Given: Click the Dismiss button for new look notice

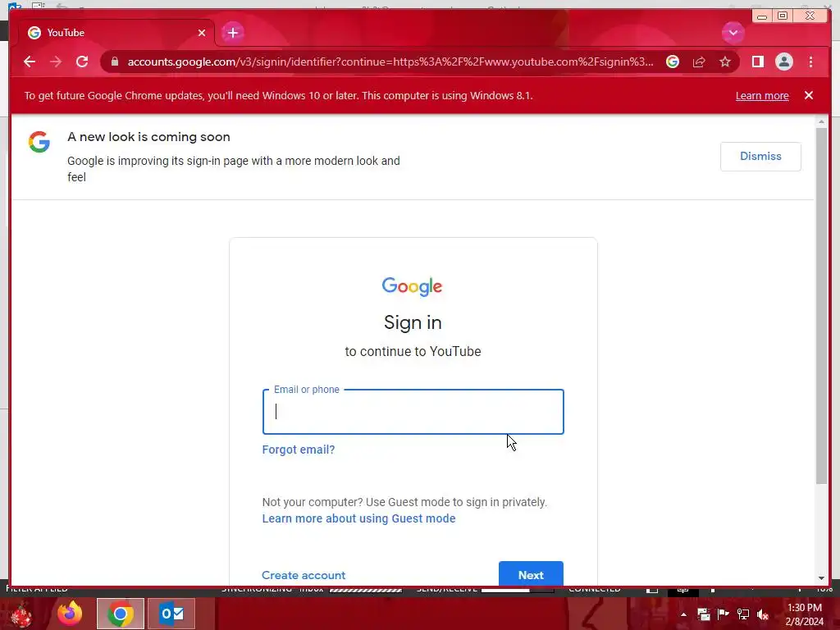Looking at the screenshot, I should point(760,157).
